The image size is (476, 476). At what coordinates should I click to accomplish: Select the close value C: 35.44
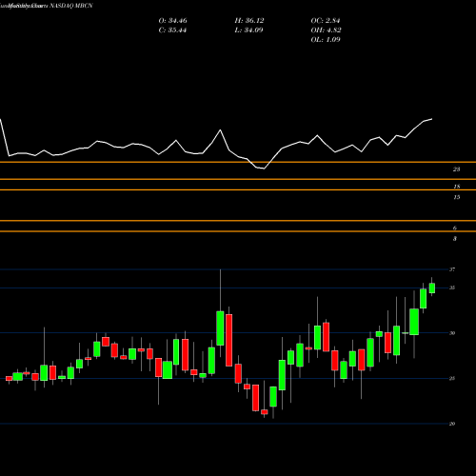click(x=172, y=30)
